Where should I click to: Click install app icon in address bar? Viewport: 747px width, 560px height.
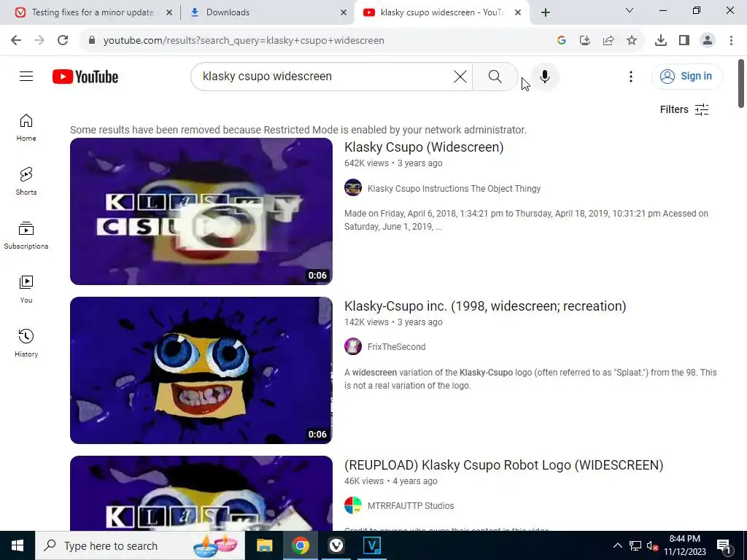tap(584, 40)
